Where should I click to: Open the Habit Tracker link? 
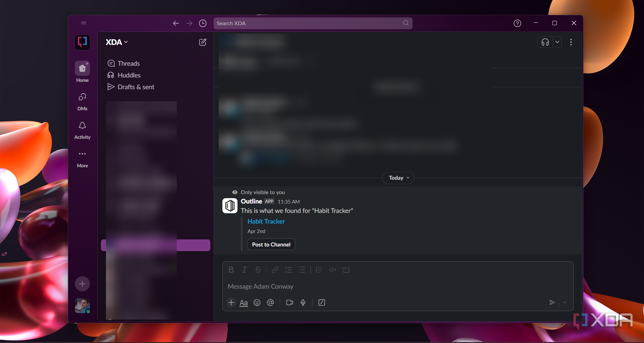tap(266, 221)
